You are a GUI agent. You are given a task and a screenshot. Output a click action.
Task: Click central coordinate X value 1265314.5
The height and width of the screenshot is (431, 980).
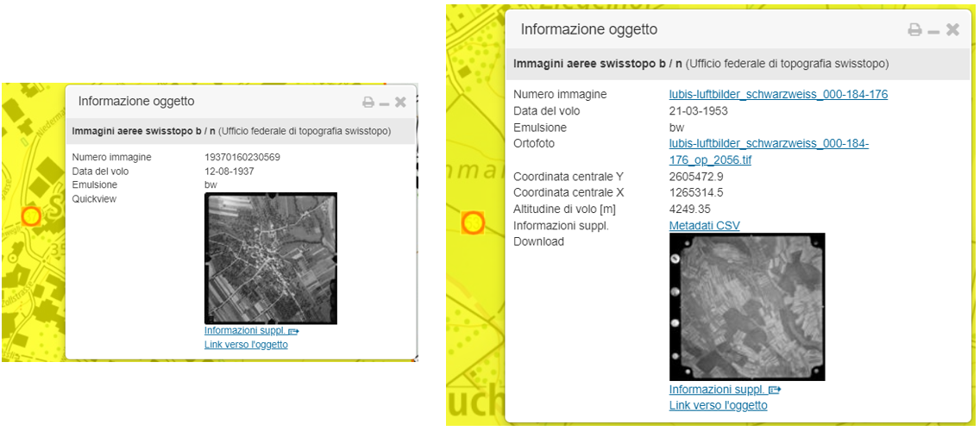tap(696, 192)
